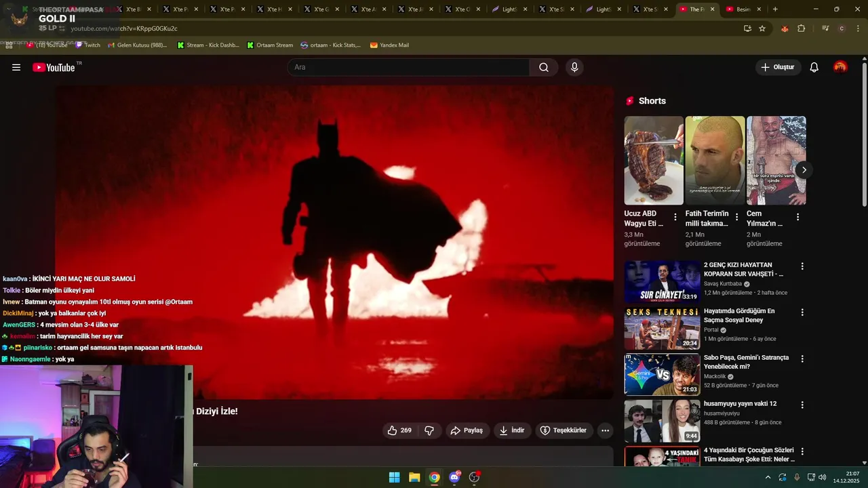
Task: Open options menu for Sabo Paşa video
Action: tap(802, 359)
